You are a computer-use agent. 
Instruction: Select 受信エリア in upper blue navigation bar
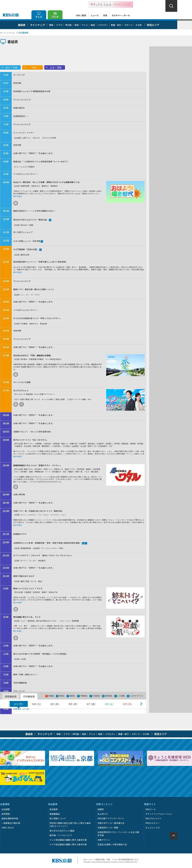tap(153, 25)
